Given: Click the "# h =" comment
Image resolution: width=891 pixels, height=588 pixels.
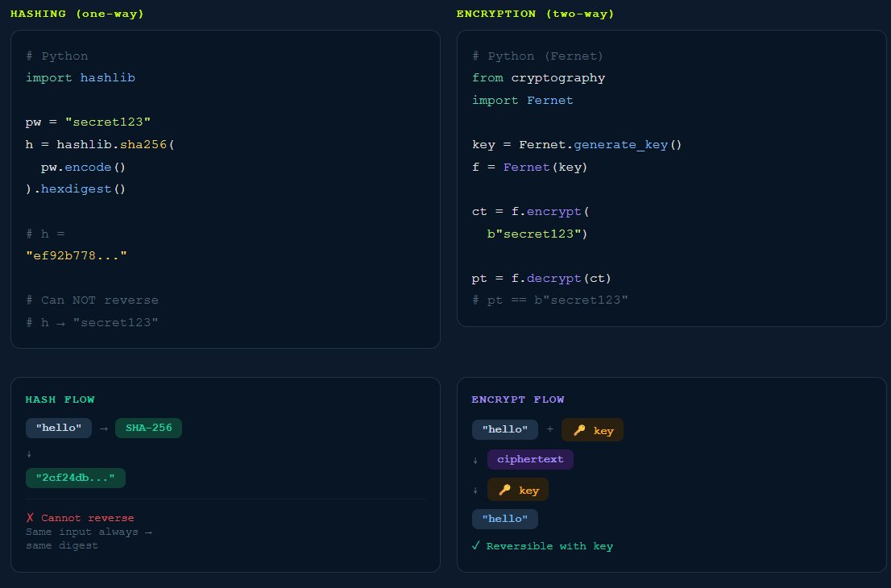Looking at the screenshot, I should click(x=45, y=234).
